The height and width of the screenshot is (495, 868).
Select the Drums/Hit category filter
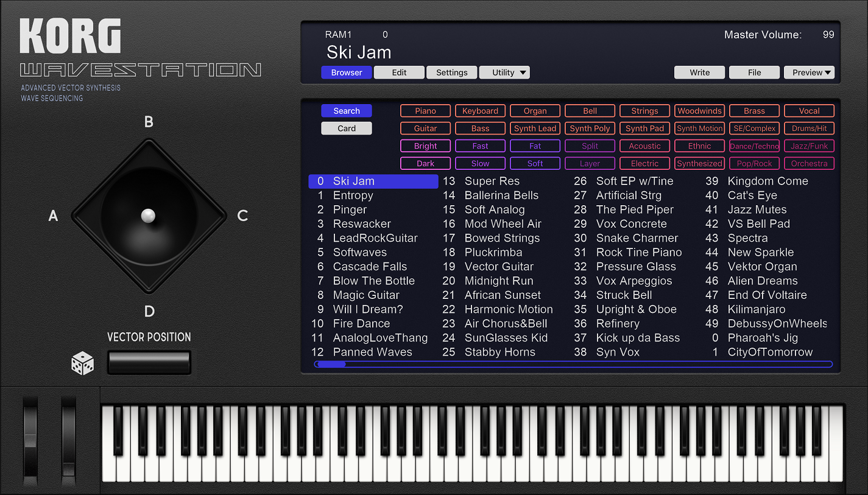click(x=809, y=128)
